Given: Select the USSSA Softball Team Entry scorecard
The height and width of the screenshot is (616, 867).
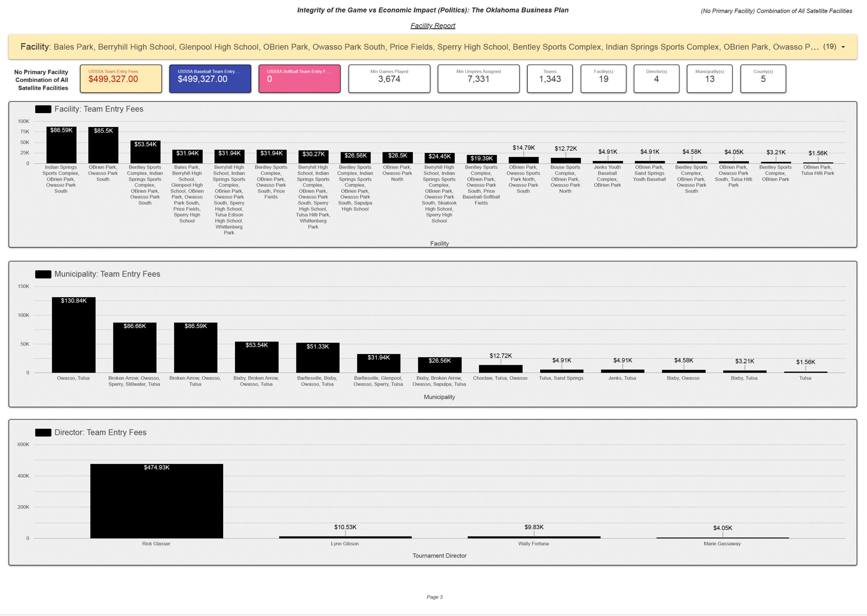Looking at the screenshot, I should pyautogui.click(x=299, y=79).
